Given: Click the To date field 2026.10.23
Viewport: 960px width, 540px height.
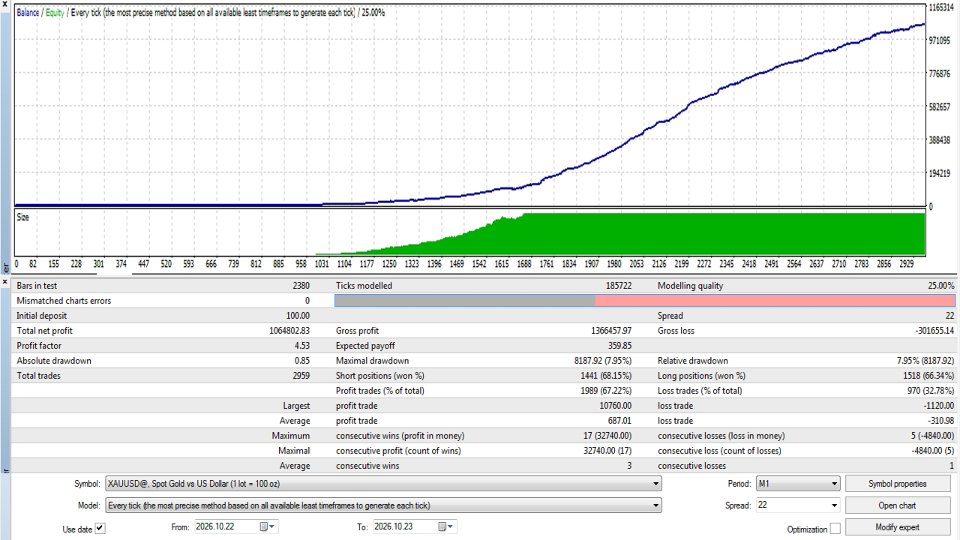Looking at the screenshot, I should tap(404, 527).
